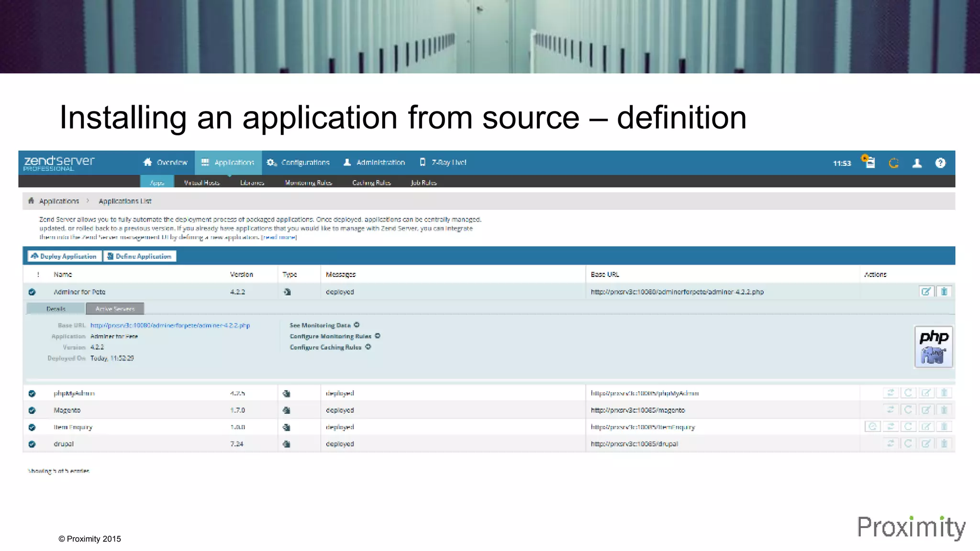The image size is (980, 551).
Task: Click the Deploy Application button
Action: [64, 256]
